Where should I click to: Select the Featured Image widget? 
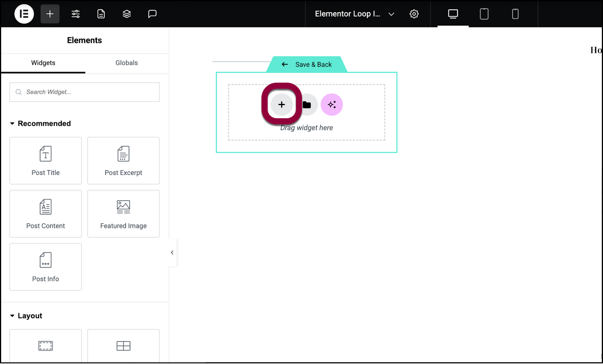pyautogui.click(x=123, y=214)
